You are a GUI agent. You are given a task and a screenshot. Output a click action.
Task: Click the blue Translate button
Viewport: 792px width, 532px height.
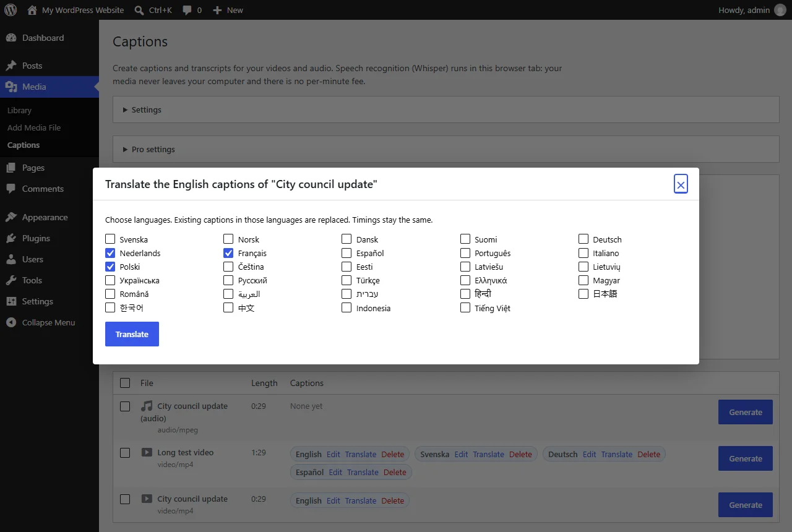click(132, 334)
